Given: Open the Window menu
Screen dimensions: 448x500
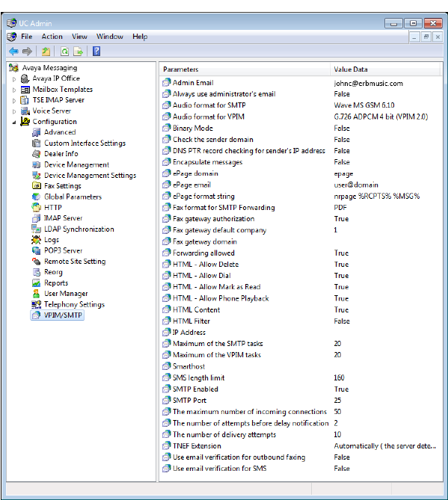Looking at the screenshot, I should pos(110,37).
